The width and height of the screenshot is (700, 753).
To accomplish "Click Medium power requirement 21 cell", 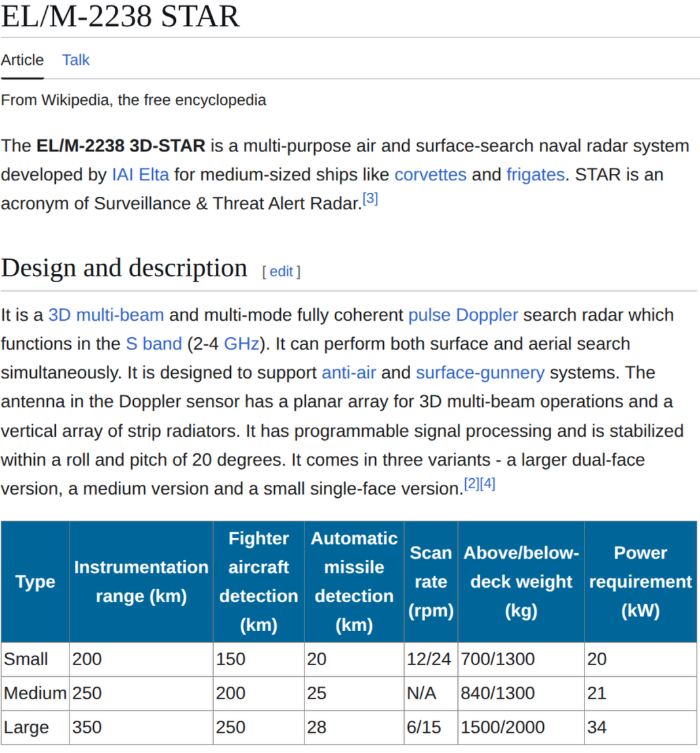I will click(640, 693).
